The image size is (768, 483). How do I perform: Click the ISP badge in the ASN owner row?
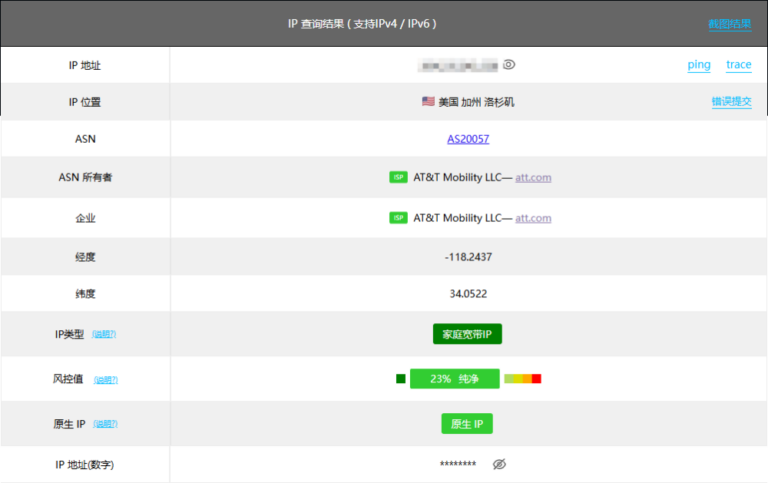[x=398, y=178]
